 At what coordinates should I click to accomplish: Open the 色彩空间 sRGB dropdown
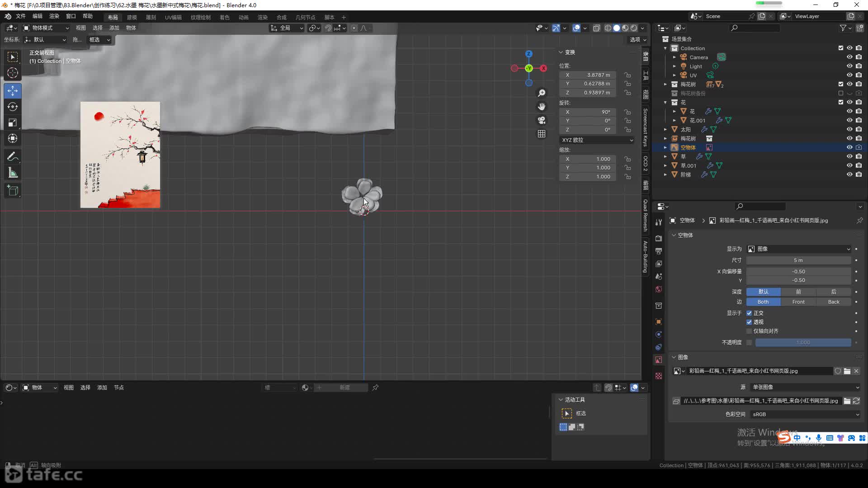point(805,414)
